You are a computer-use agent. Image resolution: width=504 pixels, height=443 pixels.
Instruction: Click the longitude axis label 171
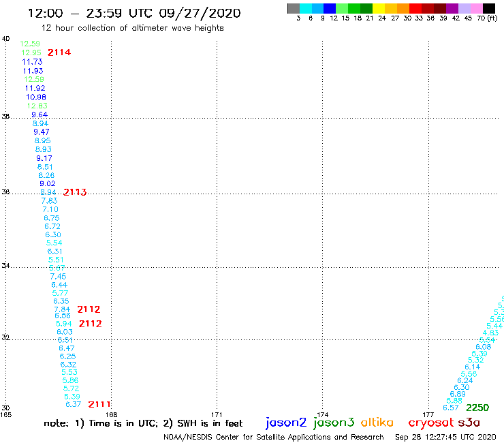point(217,415)
